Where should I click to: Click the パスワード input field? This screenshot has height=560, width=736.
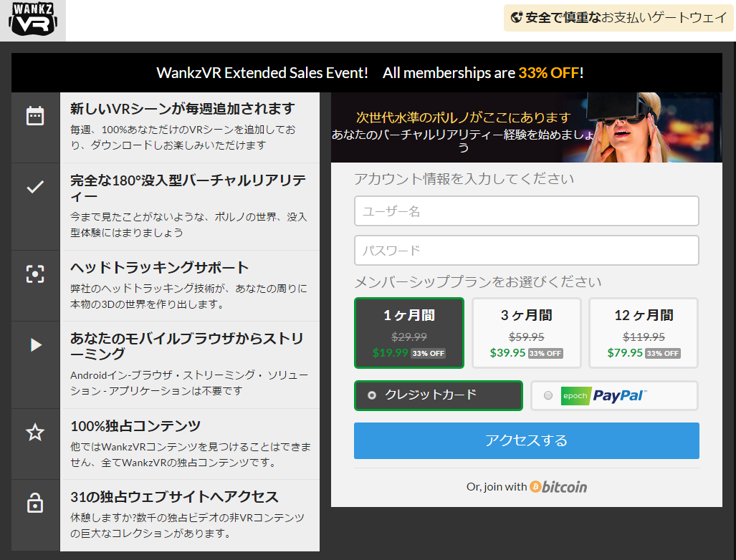(x=526, y=251)
